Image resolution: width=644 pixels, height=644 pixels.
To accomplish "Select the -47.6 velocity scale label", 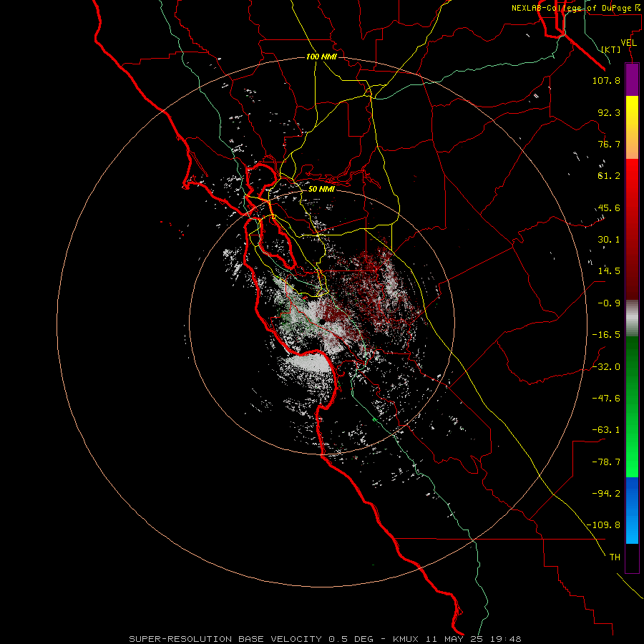I will pyautogui.click(x=606, y=399).
